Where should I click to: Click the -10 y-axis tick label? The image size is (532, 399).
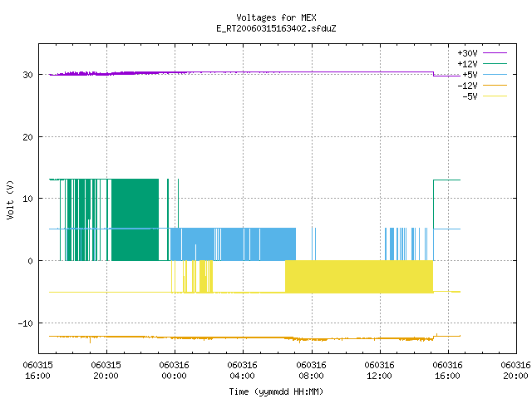pos(26,323)
